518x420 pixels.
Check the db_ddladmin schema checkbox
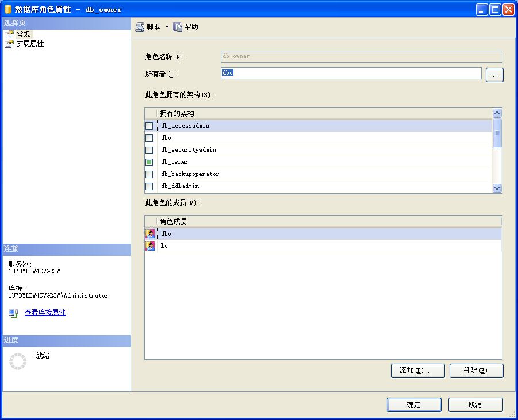click(149, 186)
